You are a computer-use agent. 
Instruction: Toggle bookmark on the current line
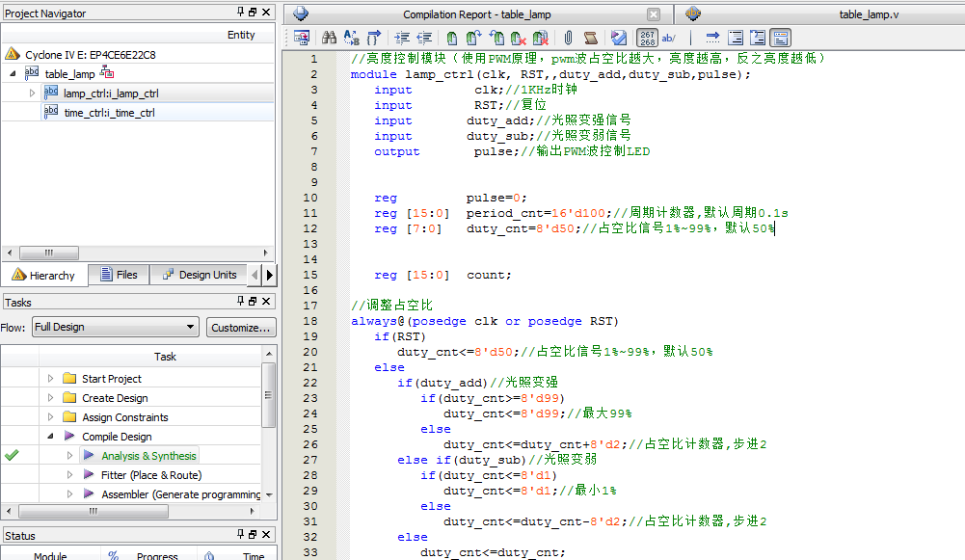click(x=452, y=39)
